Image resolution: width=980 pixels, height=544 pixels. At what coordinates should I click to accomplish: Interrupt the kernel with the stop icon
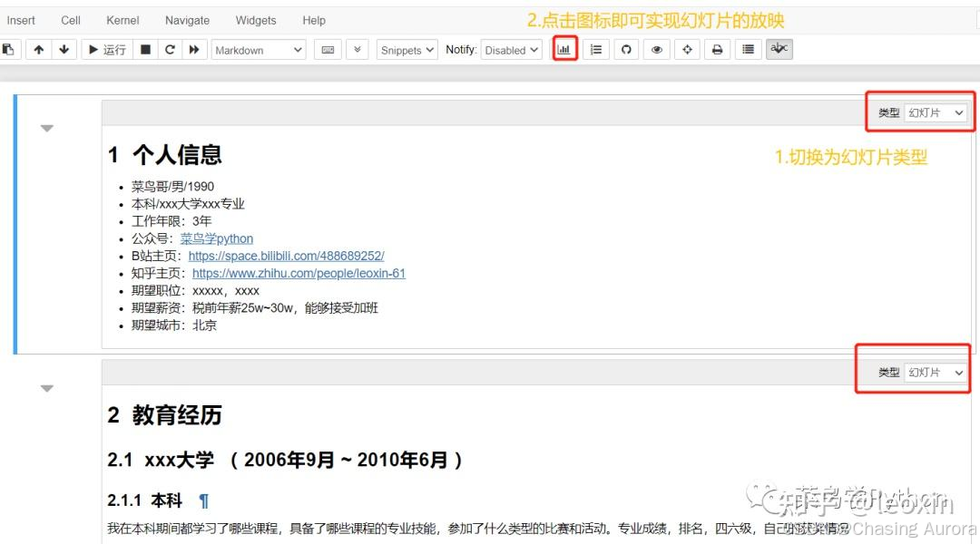coord(144,50)
